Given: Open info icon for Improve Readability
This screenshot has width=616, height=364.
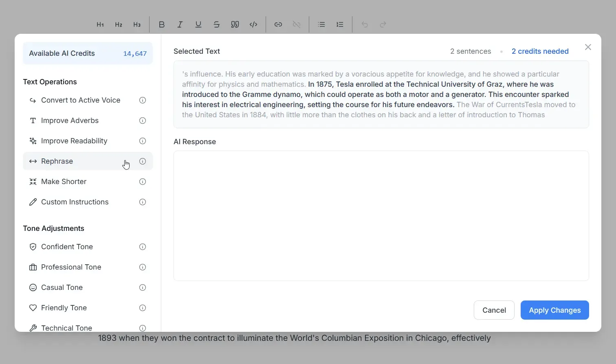Looking at the screenshot, I should pyautogui.click(x=143, y=141).
